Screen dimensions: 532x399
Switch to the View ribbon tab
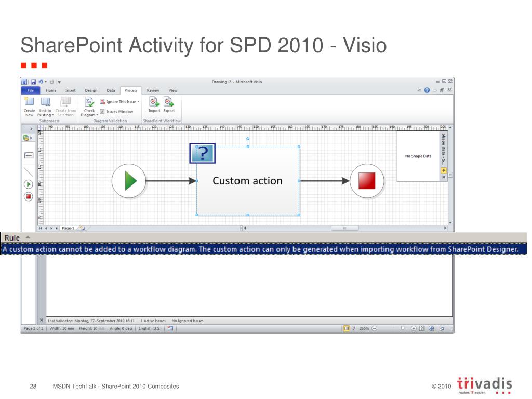[x=173, y=90]
